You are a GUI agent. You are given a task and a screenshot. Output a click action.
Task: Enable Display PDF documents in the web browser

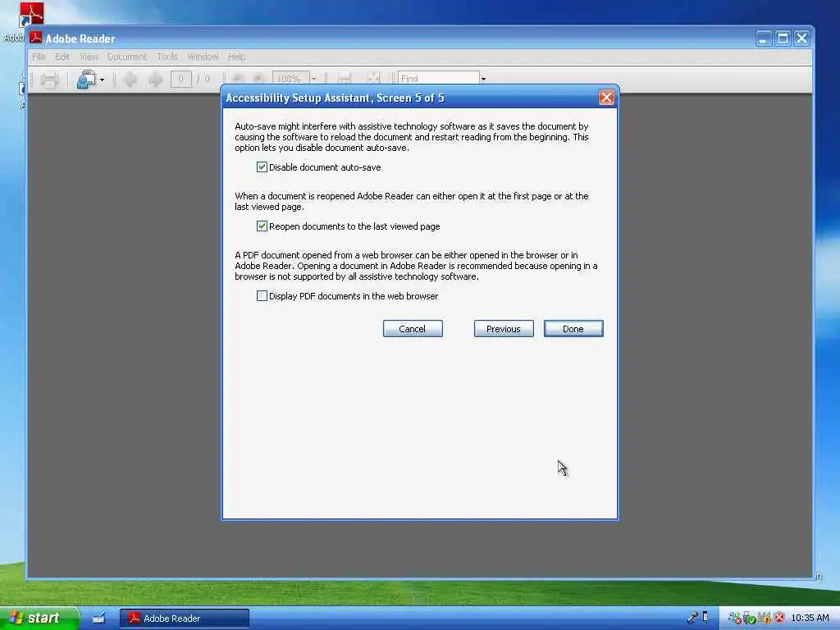[x=262, y=295]
